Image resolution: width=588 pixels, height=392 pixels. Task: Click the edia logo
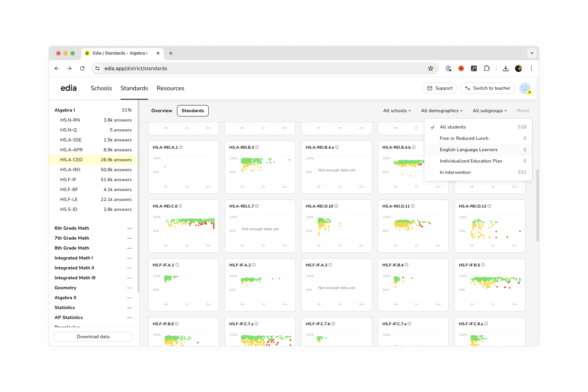pos(69,88)
